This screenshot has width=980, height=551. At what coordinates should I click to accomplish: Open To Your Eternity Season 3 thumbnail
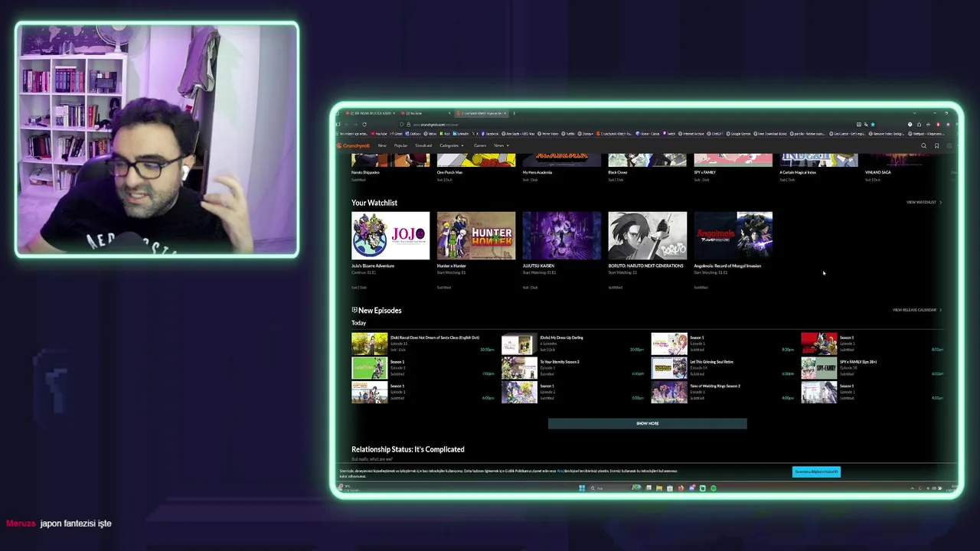click(x=519, y=367)
